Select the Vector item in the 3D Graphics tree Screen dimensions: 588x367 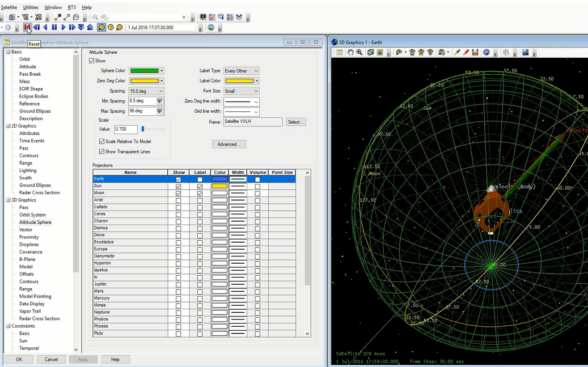pos(26,230)
